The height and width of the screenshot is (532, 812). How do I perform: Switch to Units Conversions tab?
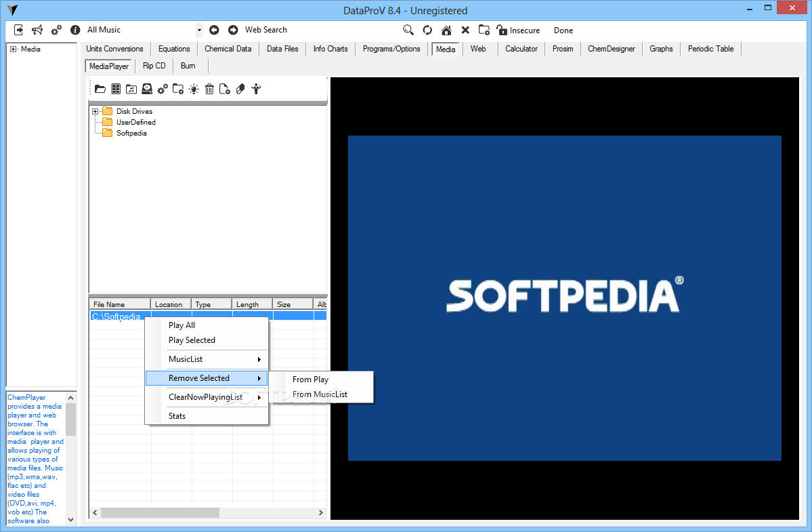(x=114, y=49)
